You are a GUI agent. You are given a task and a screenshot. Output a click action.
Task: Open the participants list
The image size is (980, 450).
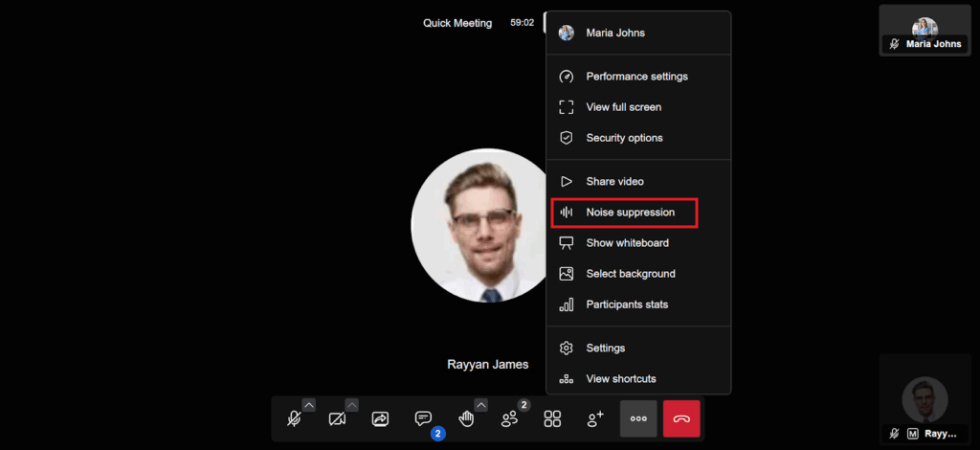pyautogui.click(x=509, y=419)
